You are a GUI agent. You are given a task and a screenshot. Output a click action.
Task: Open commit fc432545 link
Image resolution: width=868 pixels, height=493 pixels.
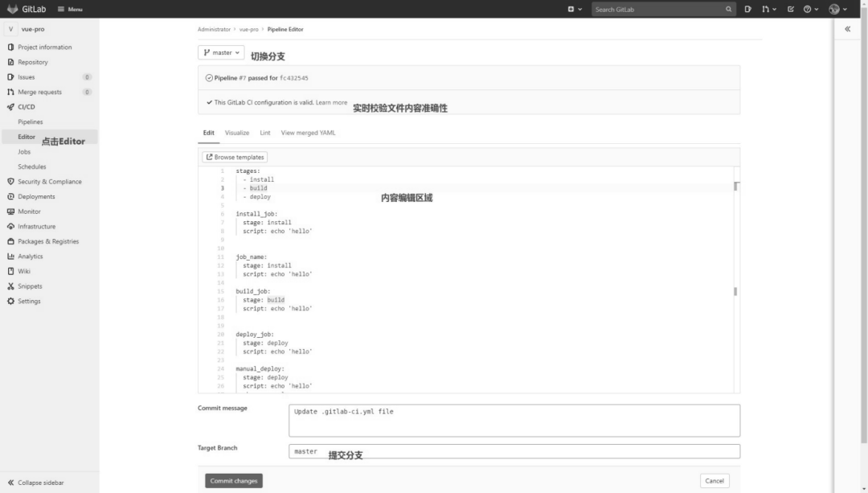294,78
